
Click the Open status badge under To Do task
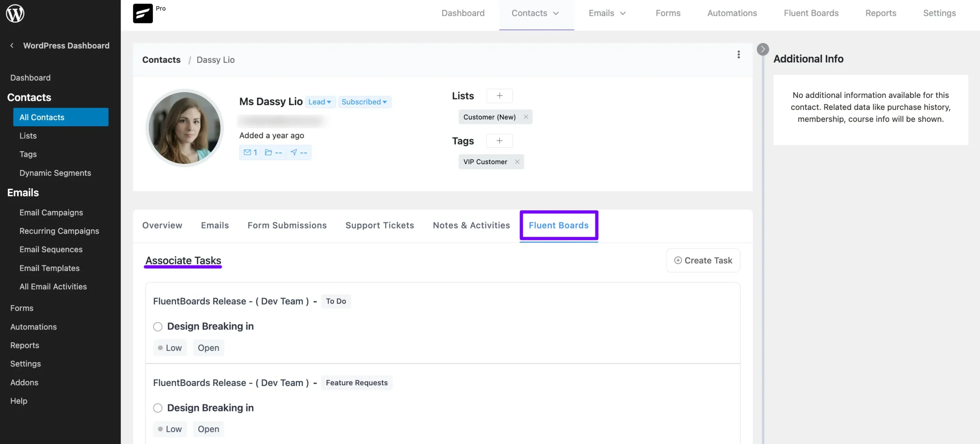208,348
